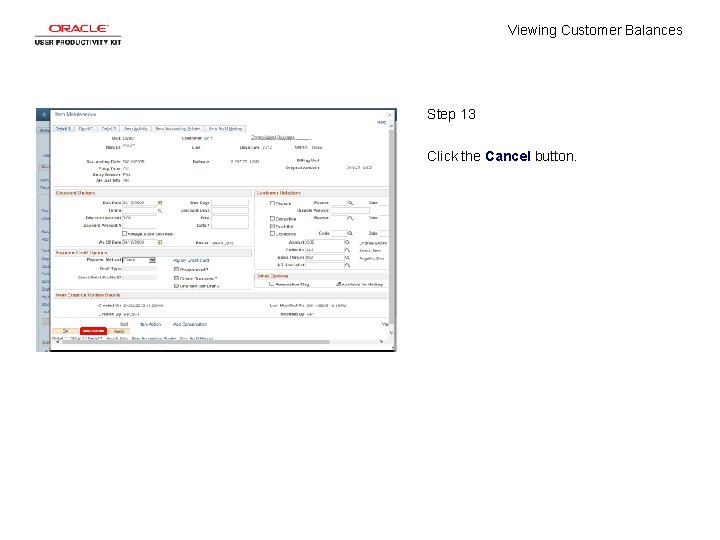Open the Item Activity tab
720x540 pixels.
[135, 129]
